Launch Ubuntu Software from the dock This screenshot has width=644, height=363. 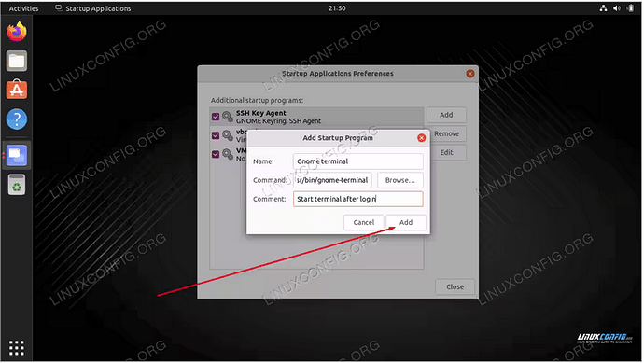(x=17, y=90)
